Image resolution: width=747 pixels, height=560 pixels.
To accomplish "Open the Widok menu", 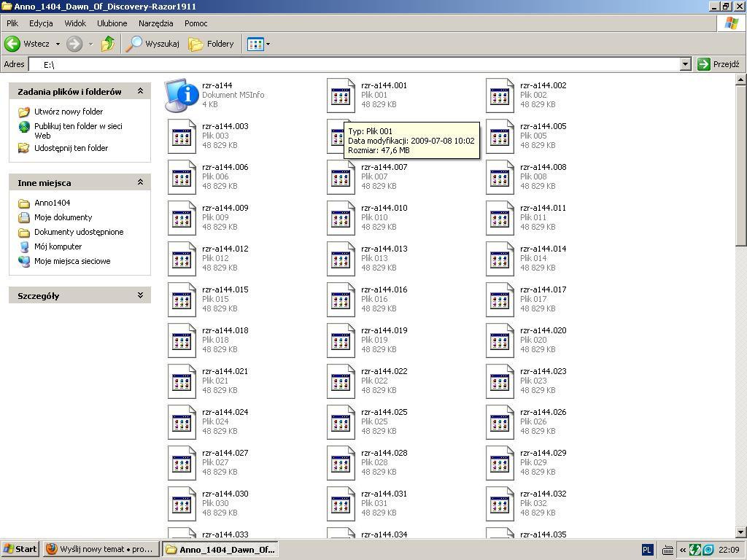I will (x=75, y=23).
